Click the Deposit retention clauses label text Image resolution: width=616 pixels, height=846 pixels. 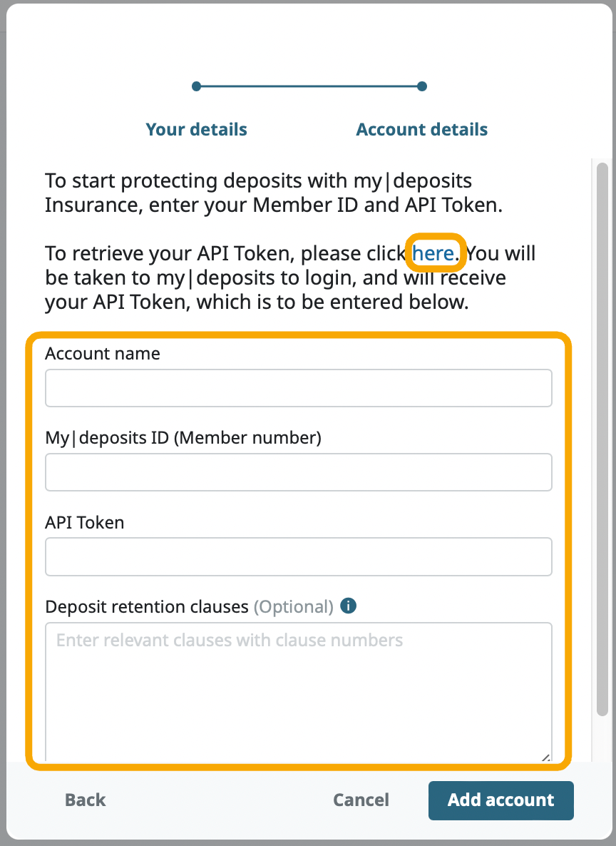tap(146, 607)
